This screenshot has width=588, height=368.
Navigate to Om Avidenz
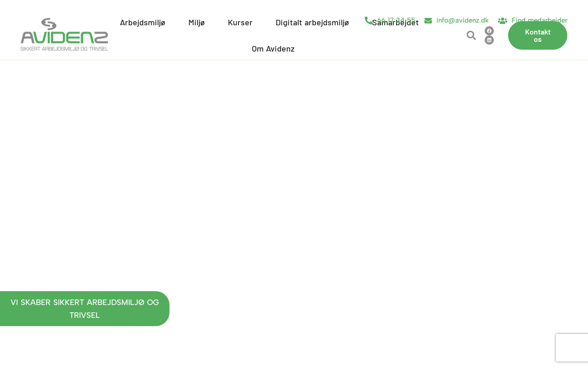coord(273,49)
